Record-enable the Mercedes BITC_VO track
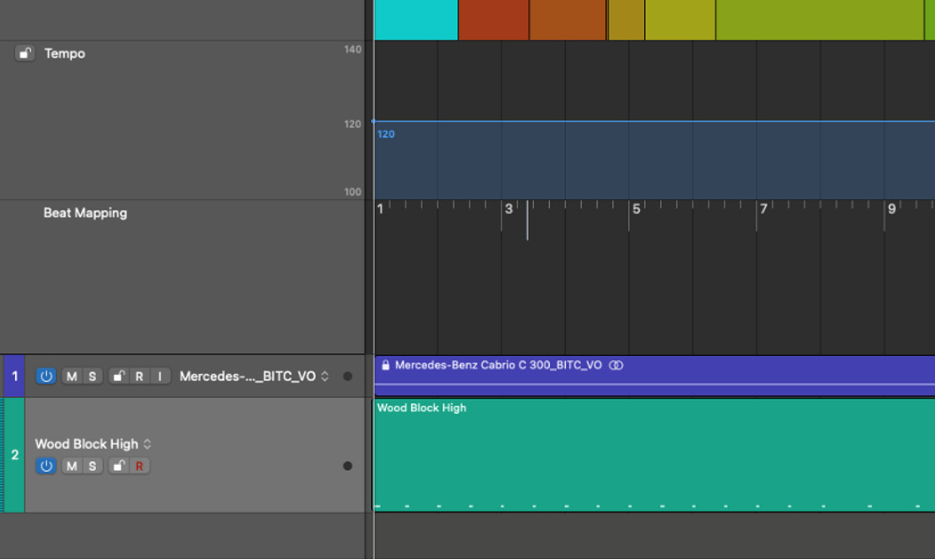 (x=139, y=377)
